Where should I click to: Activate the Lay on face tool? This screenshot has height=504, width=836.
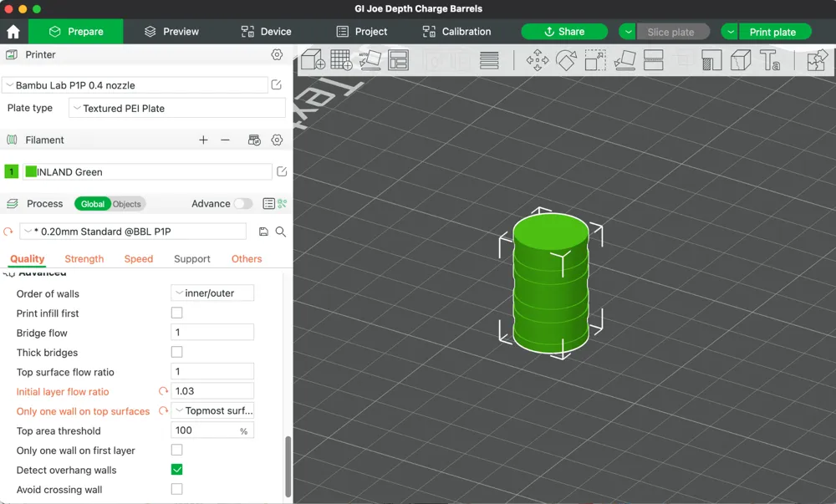pyautogui.click(x=624, y=60)
